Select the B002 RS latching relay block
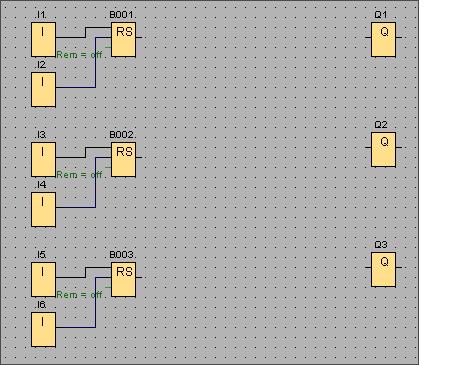 (x=123, y=159)
